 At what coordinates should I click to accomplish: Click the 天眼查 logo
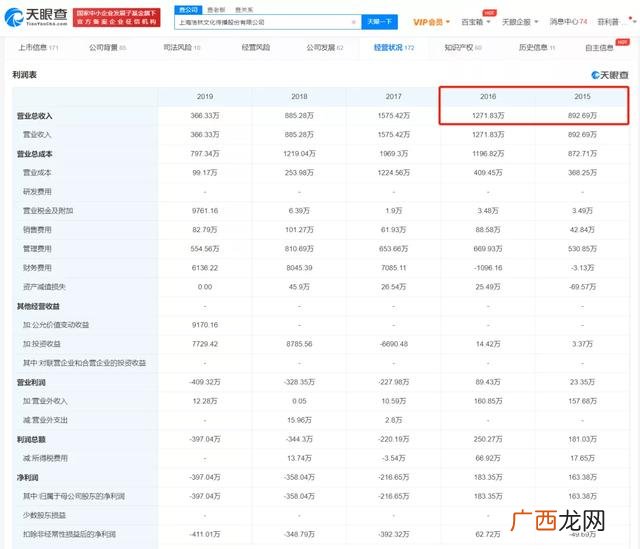[x=36, y=17]
